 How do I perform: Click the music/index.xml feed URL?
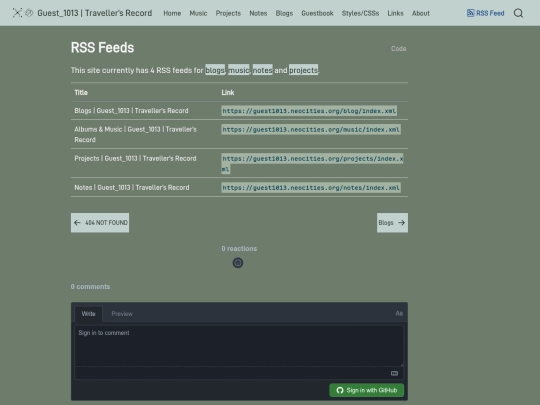click(311, 129)
